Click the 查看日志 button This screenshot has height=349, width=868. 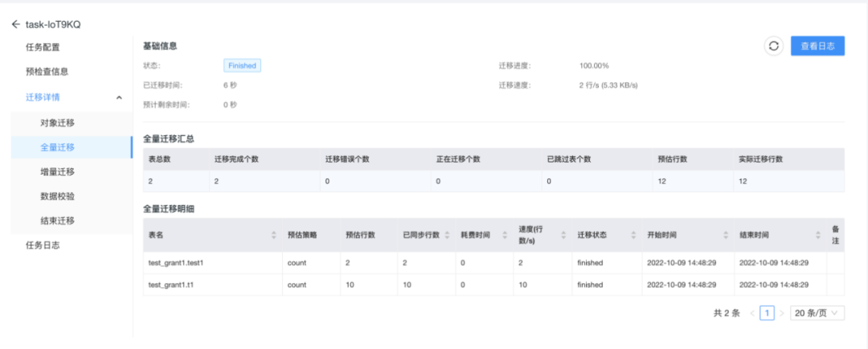[817, 46]
